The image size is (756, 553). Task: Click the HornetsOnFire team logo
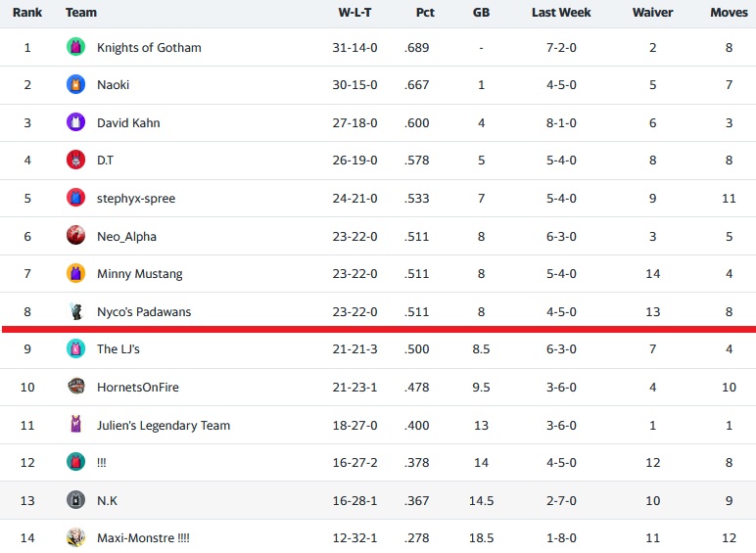click(x=75, y=387)
